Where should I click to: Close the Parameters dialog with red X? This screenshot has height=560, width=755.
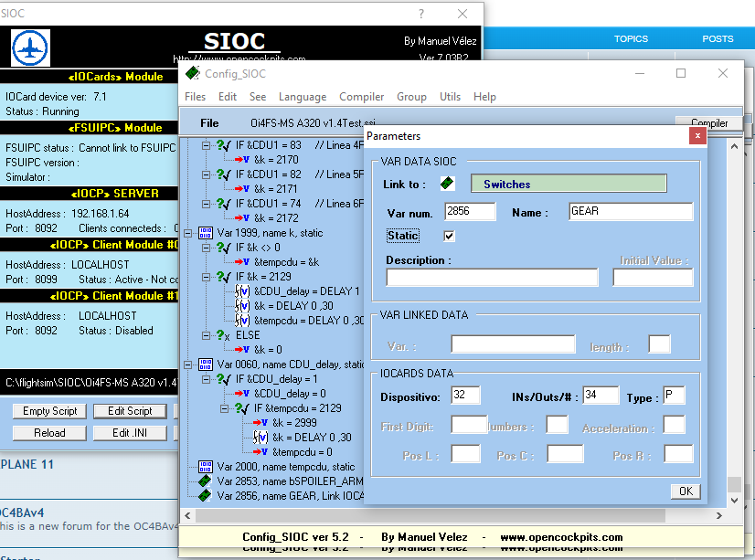[x=697, y=136]
